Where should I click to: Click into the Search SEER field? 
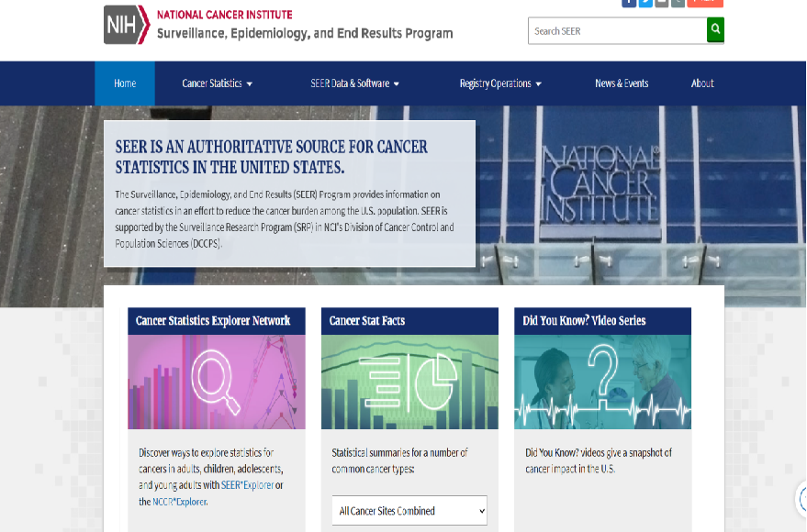click(617, 31)
